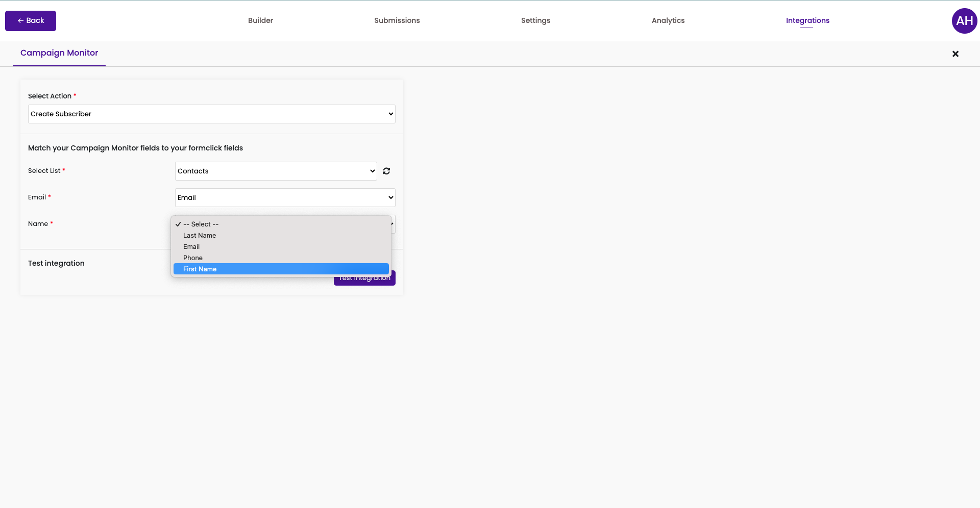Screen dimensions: 980x508
Task: Select Phone from the open dropdown
Action: tap(281, 258)
